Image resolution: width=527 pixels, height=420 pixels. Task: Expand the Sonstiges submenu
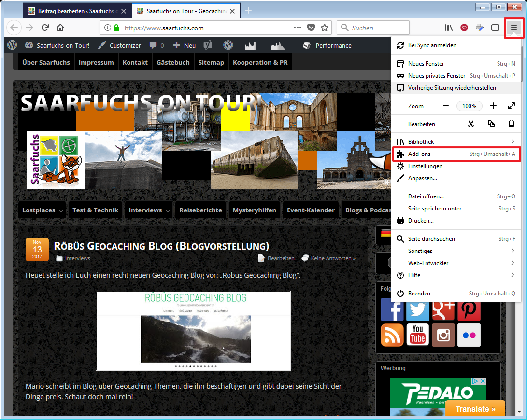click(456, 251)
